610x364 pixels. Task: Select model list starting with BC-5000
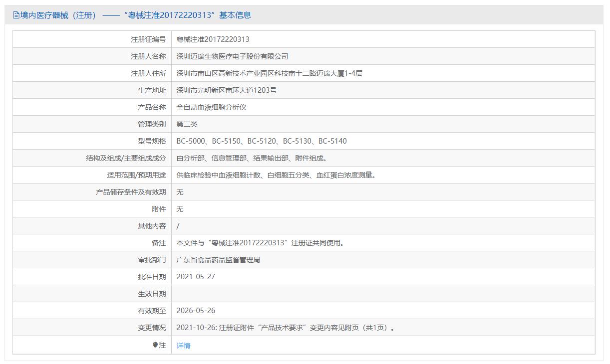262,141
